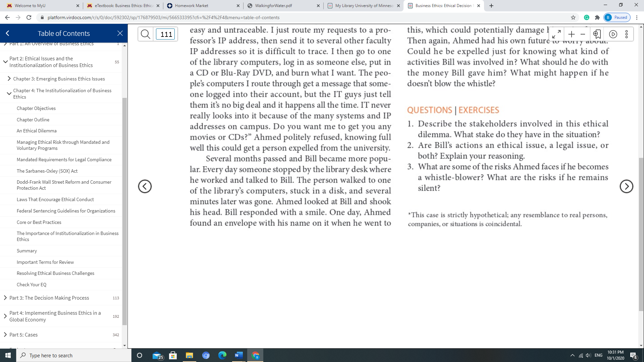Click the search magnifier in the reader

coord(146,34)
